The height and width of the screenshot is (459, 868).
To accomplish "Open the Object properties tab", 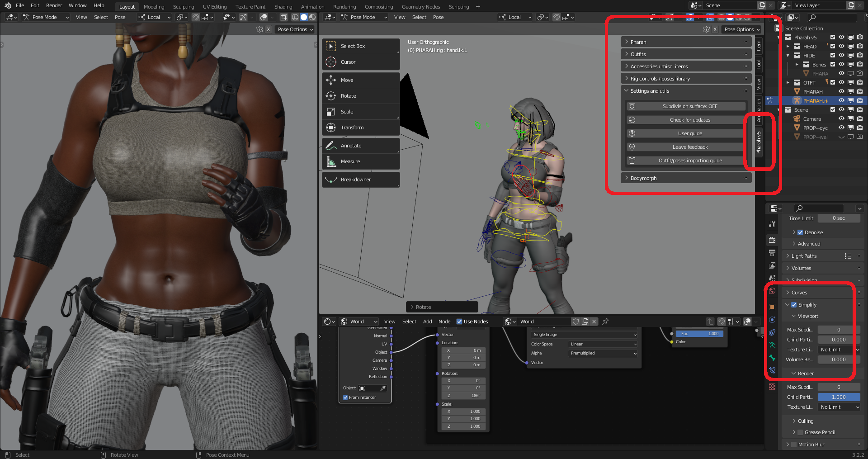I will [x=772, y=307].
